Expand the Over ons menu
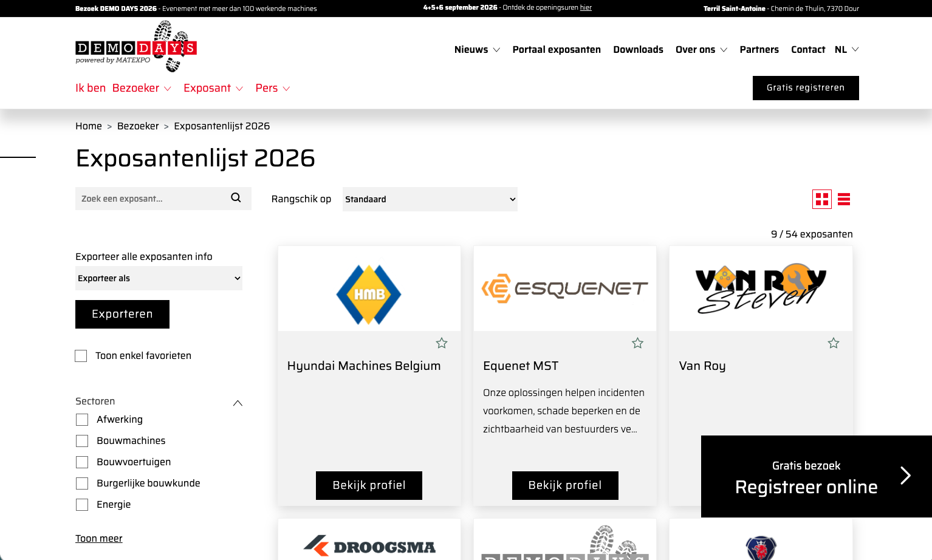Screen dimensions: 932x560 [701, 50]
